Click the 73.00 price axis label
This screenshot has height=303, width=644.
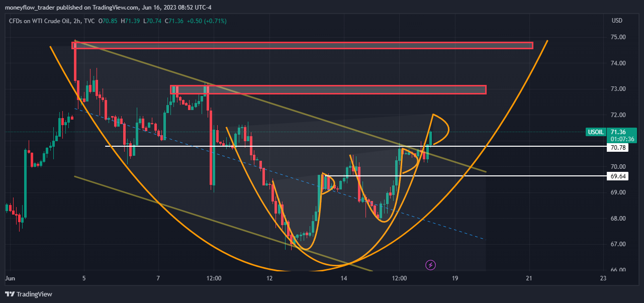click(618, 89)
